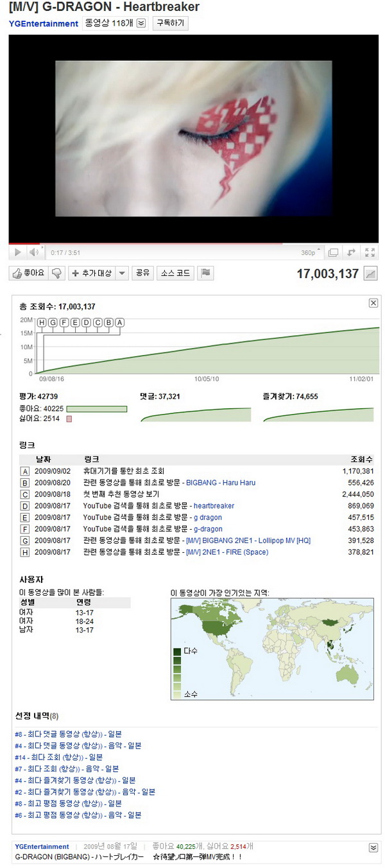Expand the arrow beside 추가 대상

pos(123,273)
